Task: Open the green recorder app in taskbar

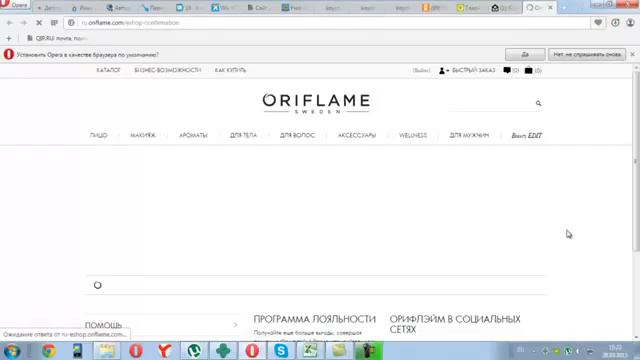Action: (x=369, y=351)
